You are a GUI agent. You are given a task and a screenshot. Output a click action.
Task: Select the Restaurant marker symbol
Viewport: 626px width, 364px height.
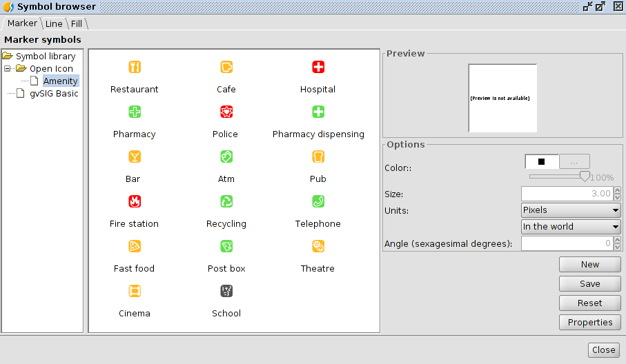click(x=135, y=68)
